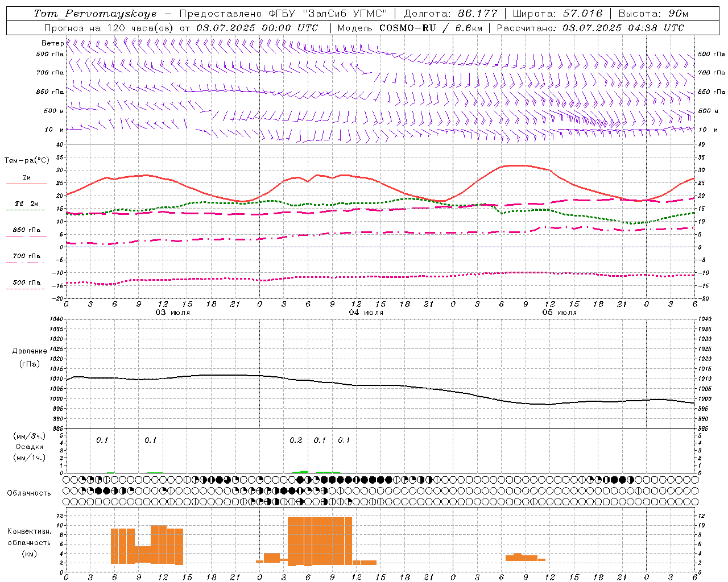Click the '04 июля' date label

366,313
